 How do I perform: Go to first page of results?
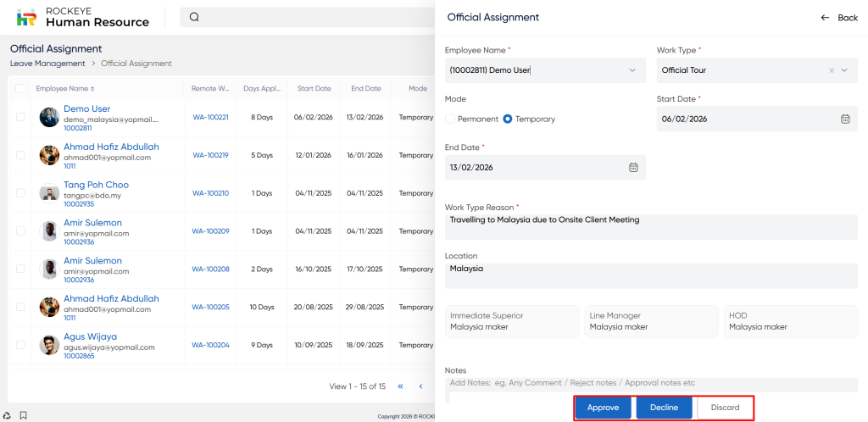point(400,386)
